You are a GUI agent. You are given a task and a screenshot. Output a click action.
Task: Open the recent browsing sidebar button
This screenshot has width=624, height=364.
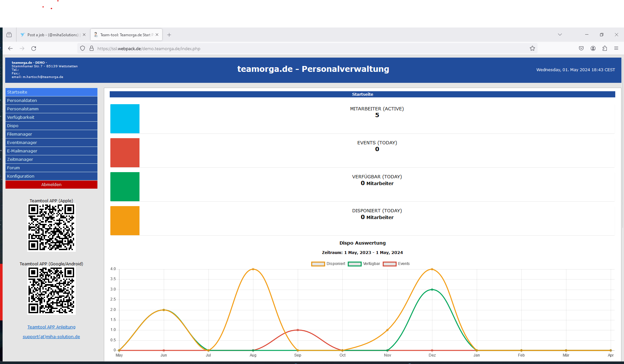click(9, 35)
